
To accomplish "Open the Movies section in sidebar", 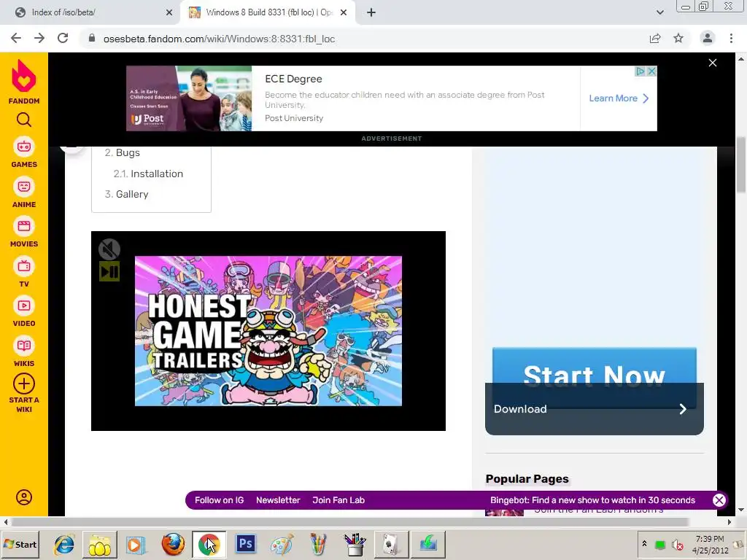I will pos(24,232).
